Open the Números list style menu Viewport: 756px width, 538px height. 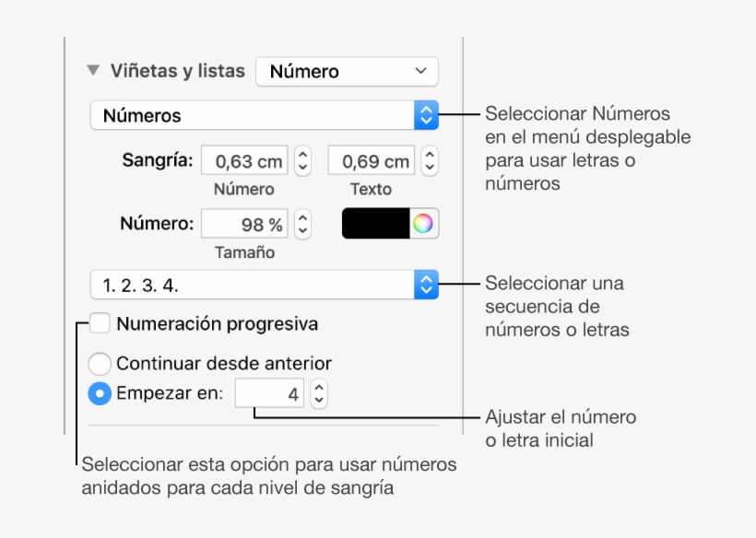coord(258,114)
